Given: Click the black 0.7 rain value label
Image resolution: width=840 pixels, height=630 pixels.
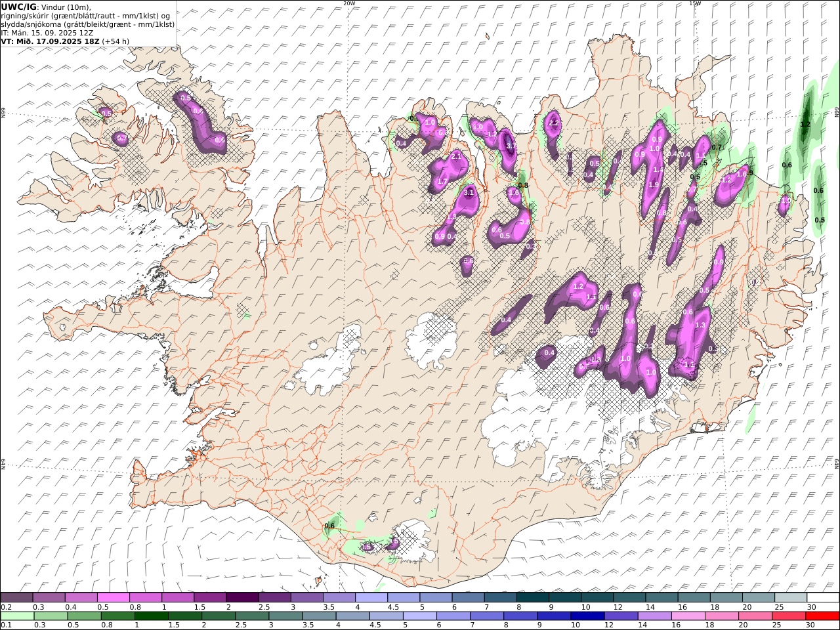Looking at the screenshot, I should click(717, 148).
